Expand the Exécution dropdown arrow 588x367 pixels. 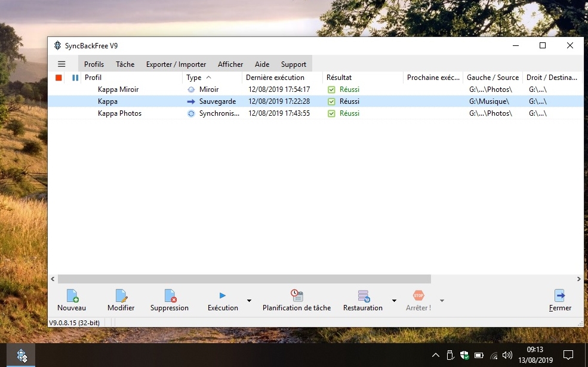coord(249,301)
